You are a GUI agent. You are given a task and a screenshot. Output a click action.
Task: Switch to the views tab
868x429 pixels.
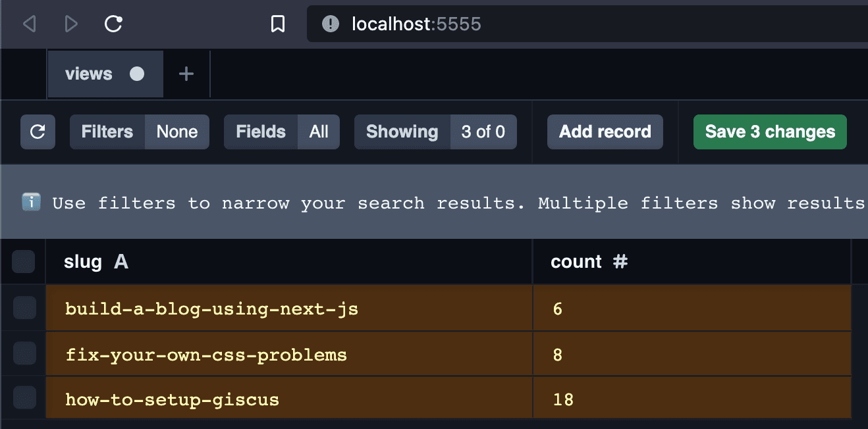[x=105, y=74]
